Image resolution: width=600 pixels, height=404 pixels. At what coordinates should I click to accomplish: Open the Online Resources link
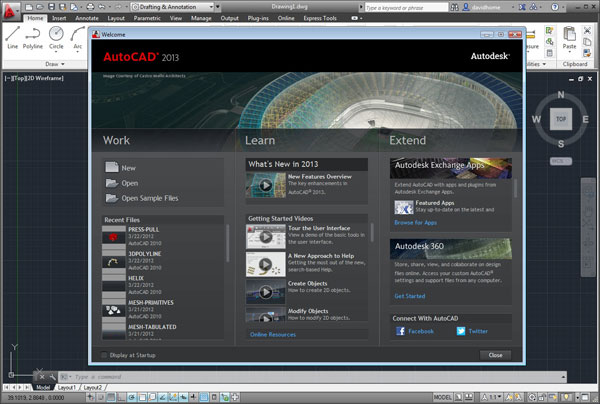[x=273, y=334]
